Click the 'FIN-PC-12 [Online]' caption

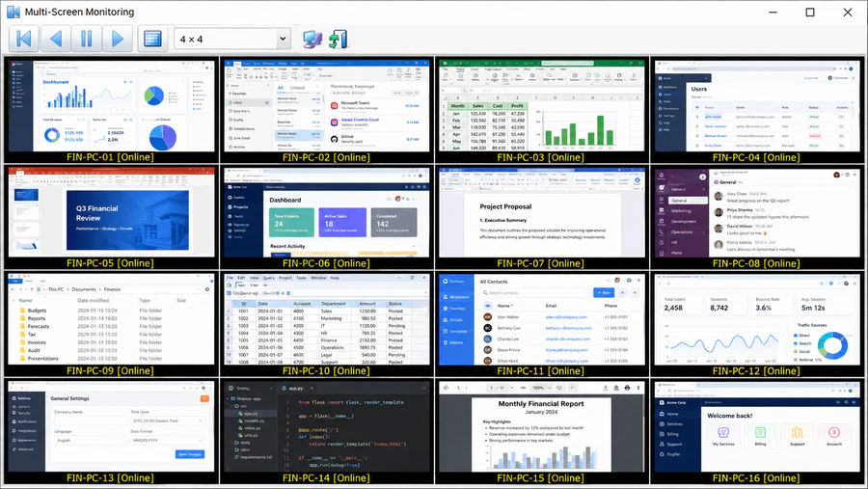(x=756, y=371)
